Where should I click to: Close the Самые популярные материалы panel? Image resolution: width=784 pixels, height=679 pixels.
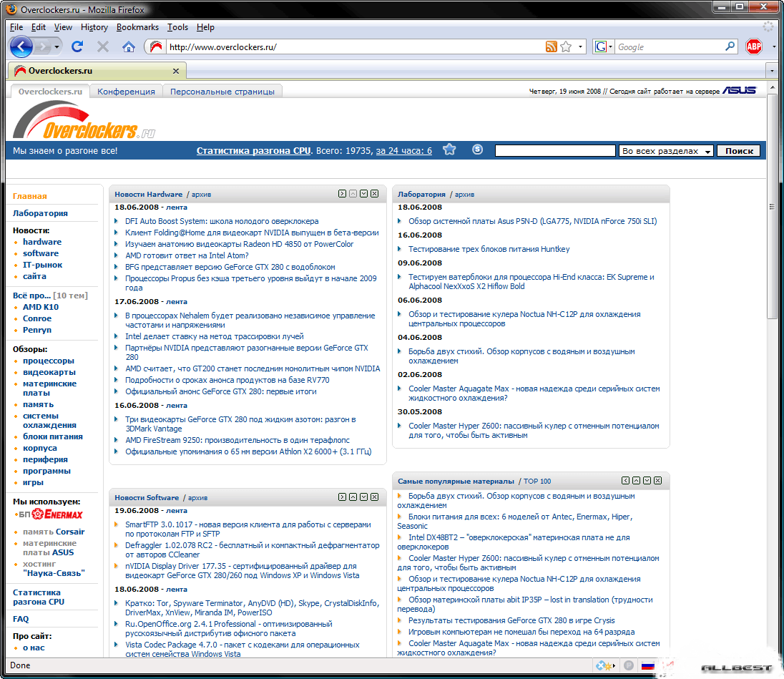[x=658, y=481]
